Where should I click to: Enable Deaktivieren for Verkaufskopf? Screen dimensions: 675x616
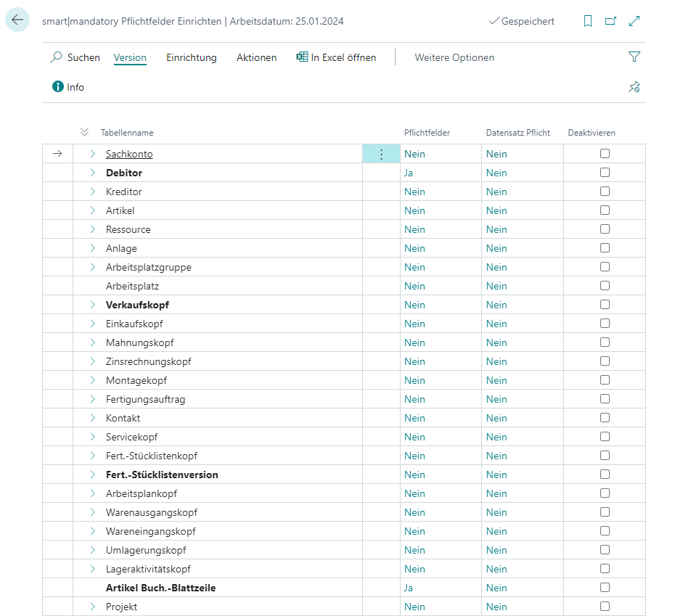tap(605, 304)
